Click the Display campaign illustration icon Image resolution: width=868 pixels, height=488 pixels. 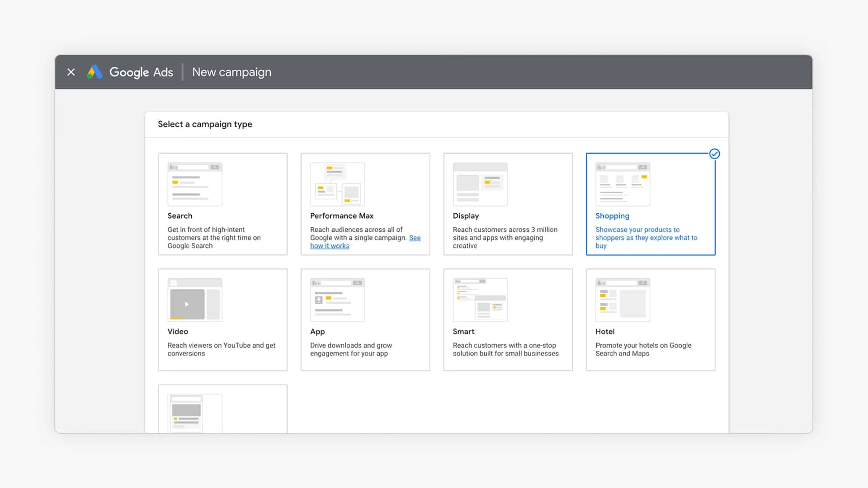tap(480, 184)
